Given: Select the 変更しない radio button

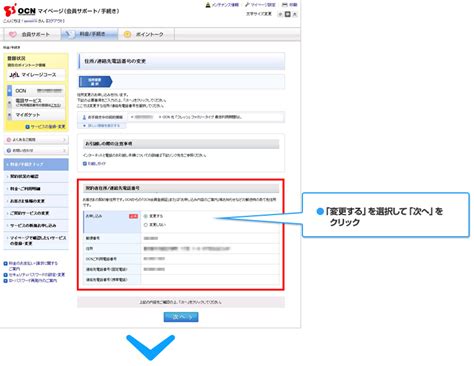Looking at the screenshot, I should tap(146, 225).
